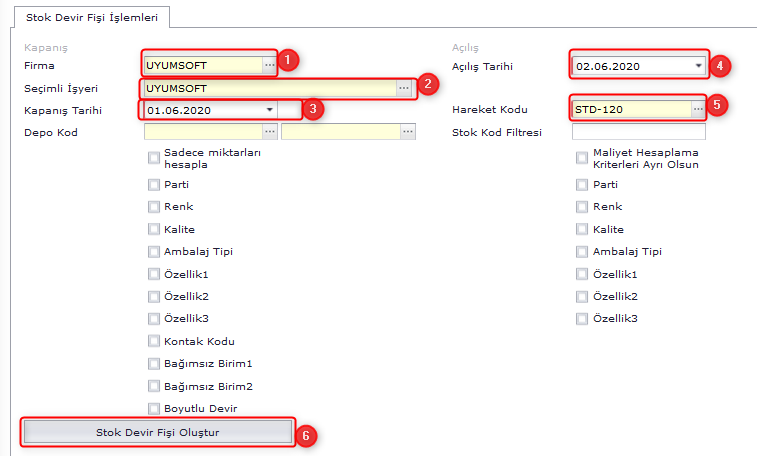The width and height of the screenshot is (757, 456).
Task: Select the Bağımsız Birim1 checkbox
Action: point(154,363)
